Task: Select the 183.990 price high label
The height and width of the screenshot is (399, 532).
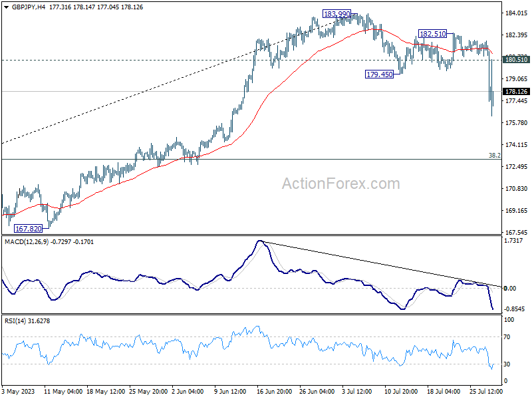Action: pyautogui.click(x=336, y=14)
